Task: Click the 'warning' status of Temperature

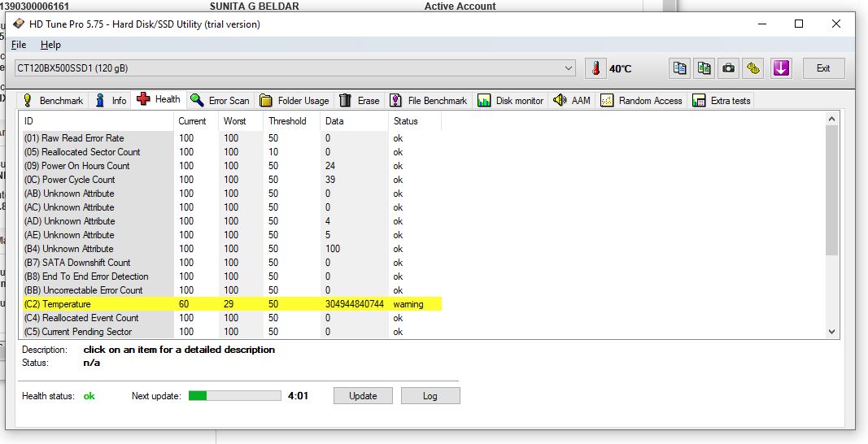Action: (x=408, y=304)
